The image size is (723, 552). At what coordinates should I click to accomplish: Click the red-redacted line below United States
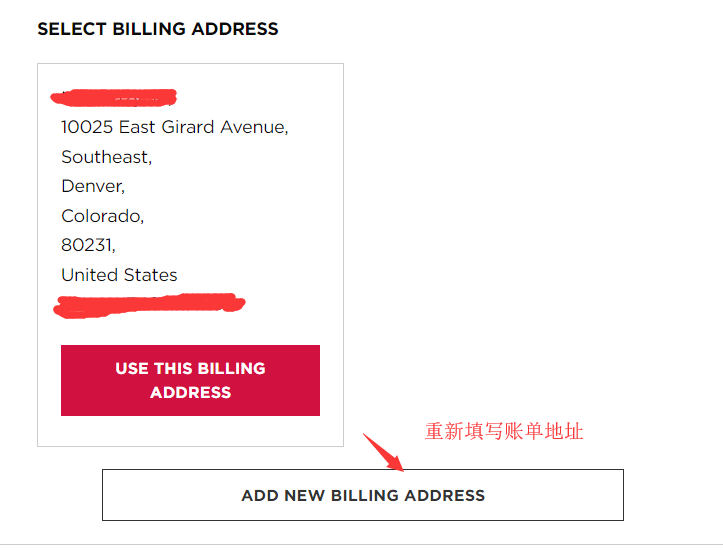pyautogui.click(x=150, y=304)
